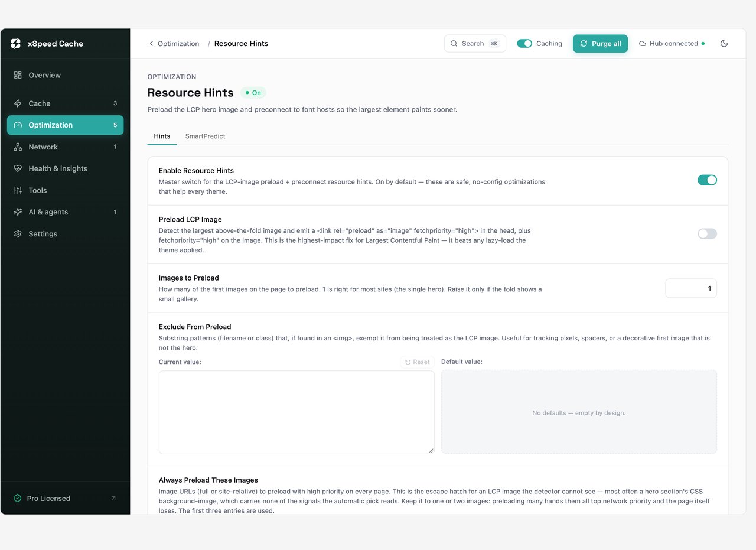Click the Exclude From Preload current value textarea

(x=296, y=412)
